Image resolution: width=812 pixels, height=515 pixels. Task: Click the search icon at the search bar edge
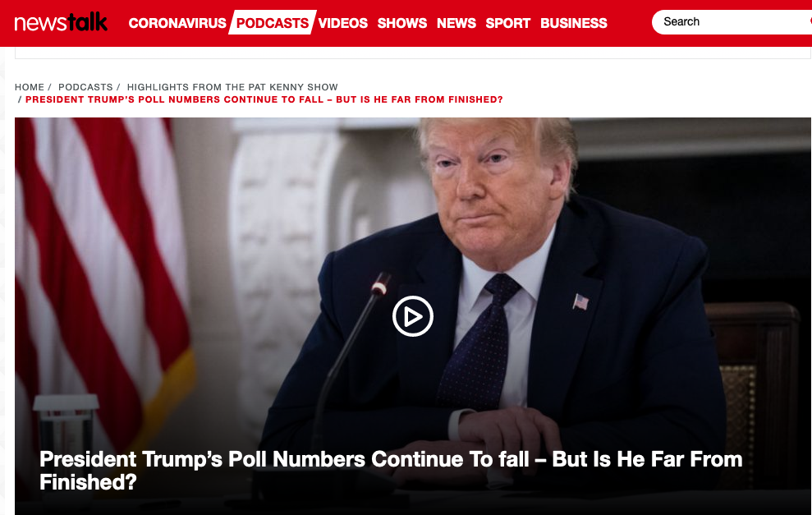coord(810,21)
